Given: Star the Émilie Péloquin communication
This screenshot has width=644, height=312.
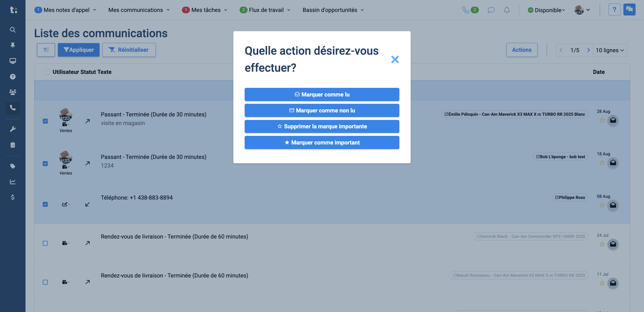Looking at the screenshot, I should (602, 120).
